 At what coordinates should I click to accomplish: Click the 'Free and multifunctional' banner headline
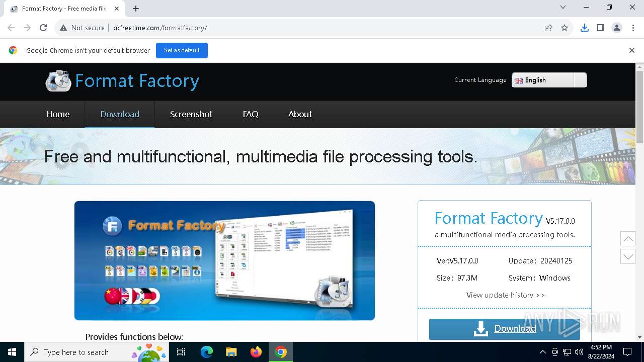click(261, 156)
